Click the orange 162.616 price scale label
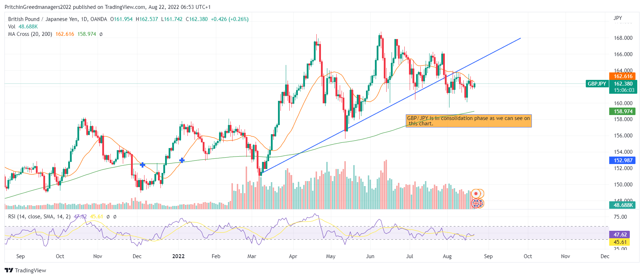The image size is (644, 278). [x=623, y=76]
